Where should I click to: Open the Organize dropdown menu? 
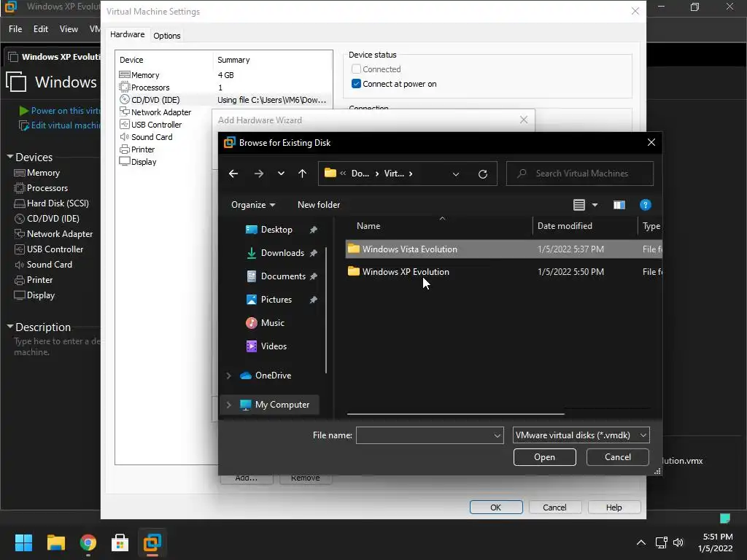(x=253, y=205)
